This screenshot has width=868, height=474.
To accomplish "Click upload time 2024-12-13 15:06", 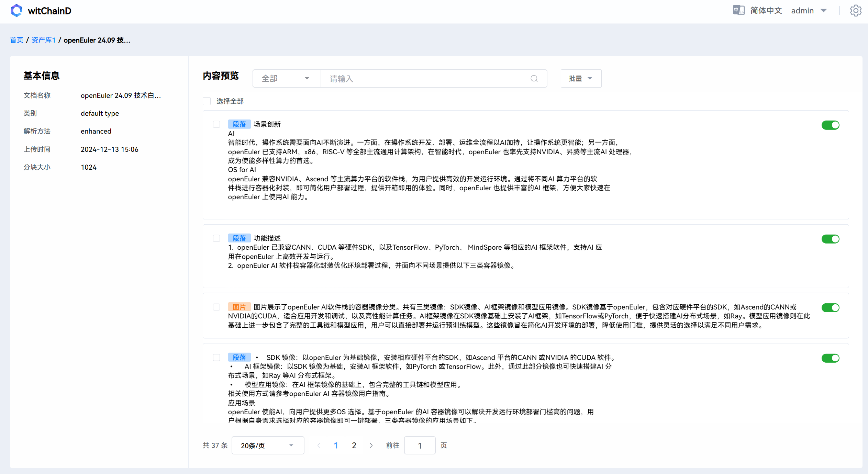I will pyautogui.click(x=109, y=149).
